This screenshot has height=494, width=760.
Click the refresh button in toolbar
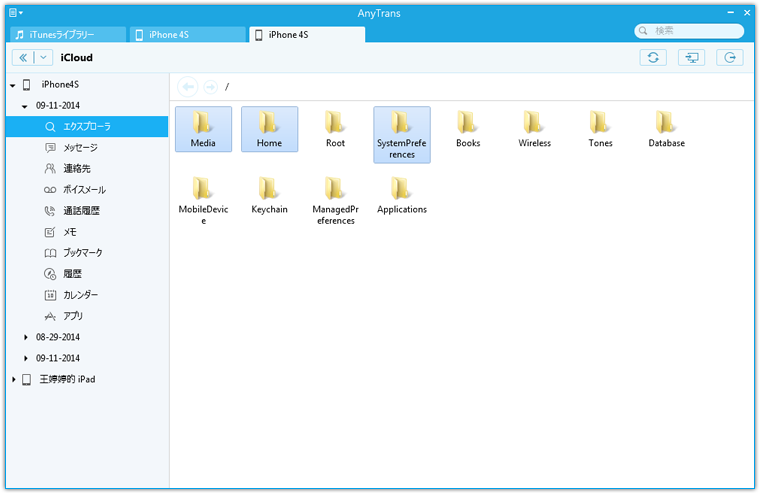(653, 58)
